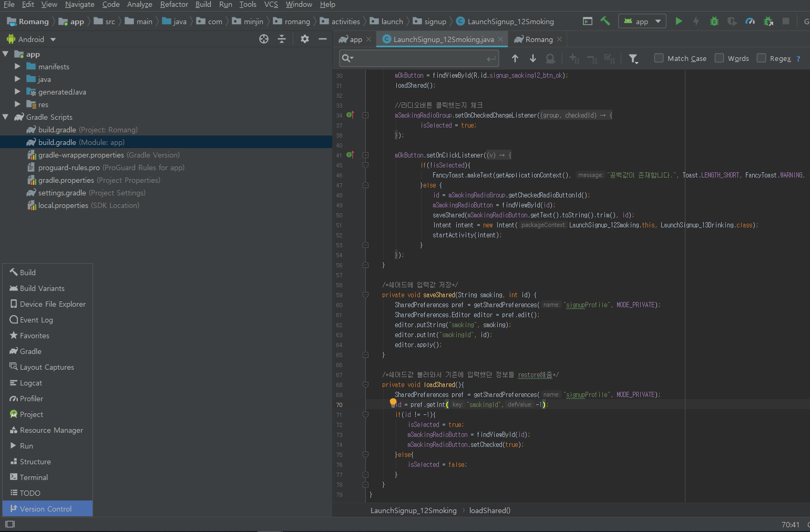
Task: Tick the Words checkbox
Action: (x=719, y=58)
